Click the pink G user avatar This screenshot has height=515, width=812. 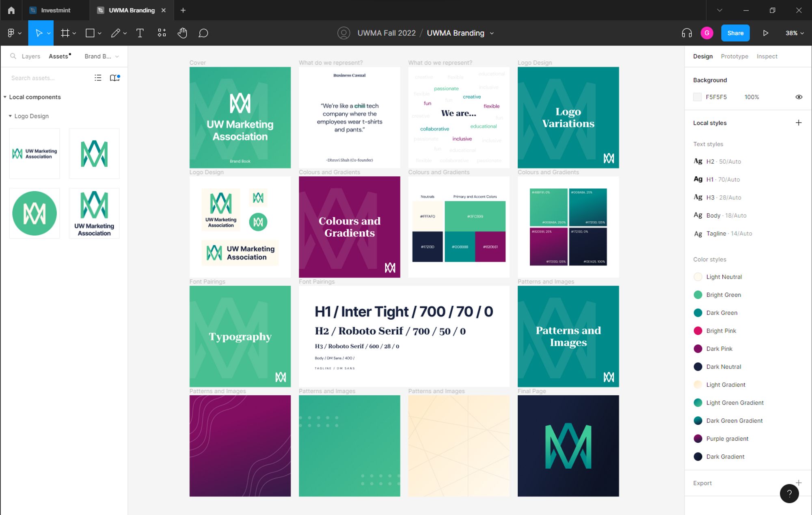(707, 33)
